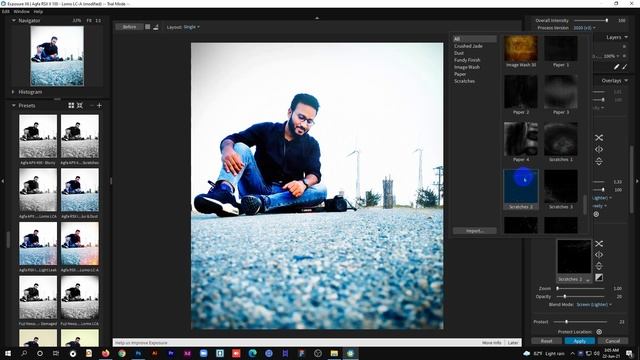The width and height of the screenshot is (640, 360).
Task: Select the All overlay category
Action: tap(475, 39)
